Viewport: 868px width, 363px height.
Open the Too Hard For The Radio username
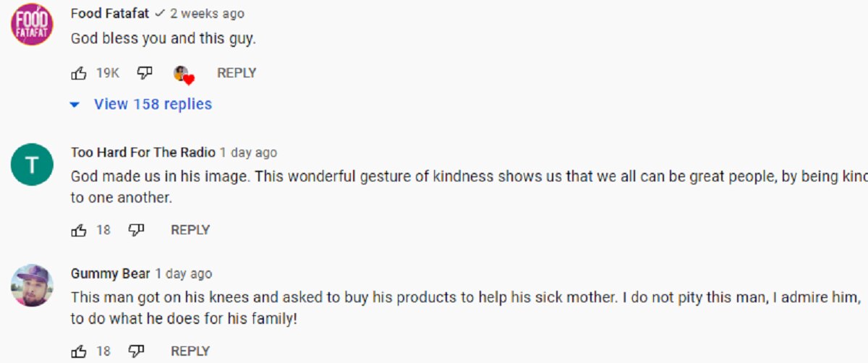click(143, 153)
